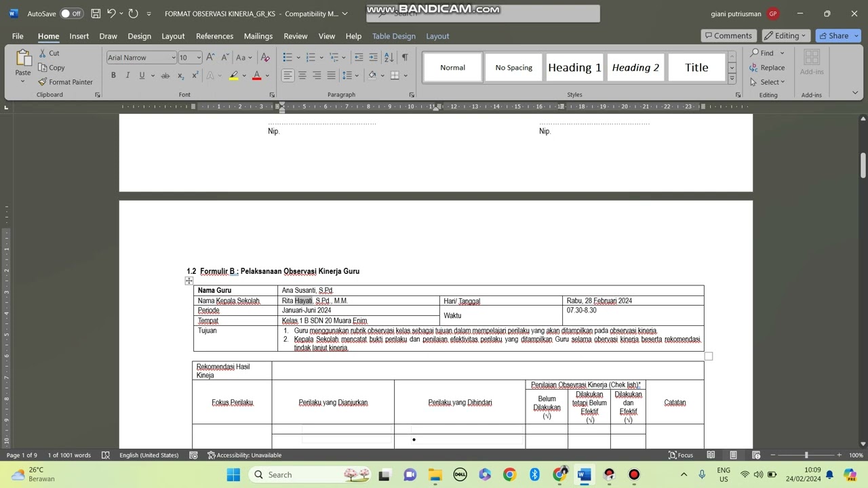Click the Replace button

pyautogui.click(x=767, y=68)
